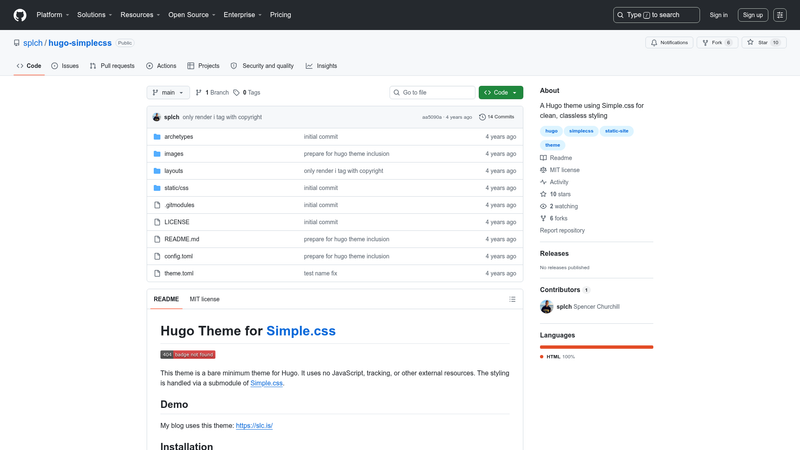The height and width of the screenshot is (450, 800).
Task: Click the Type / to search field
Action: pos(656,15)
